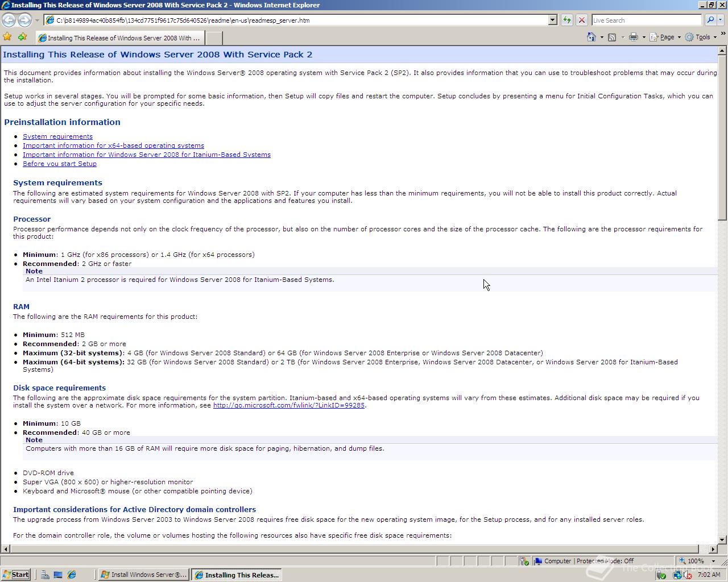
Task: Show more command bar buttons chevron
Action: [723, 34]
